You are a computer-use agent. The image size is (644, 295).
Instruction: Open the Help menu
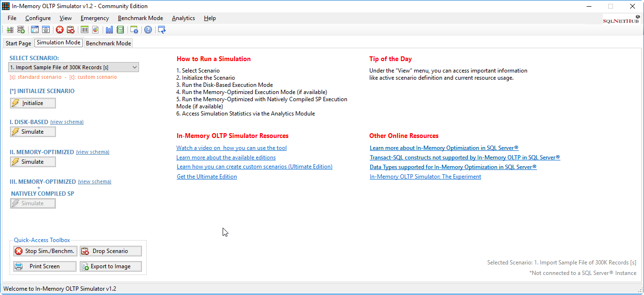pyautogui.click(x=210, y=18)
